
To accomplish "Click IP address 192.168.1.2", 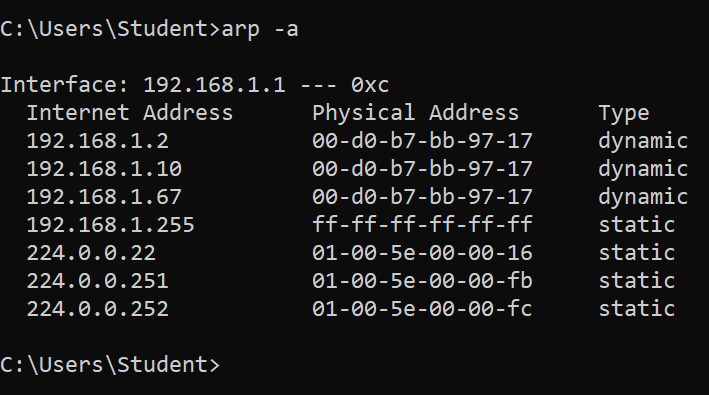I will click(98, 141).
